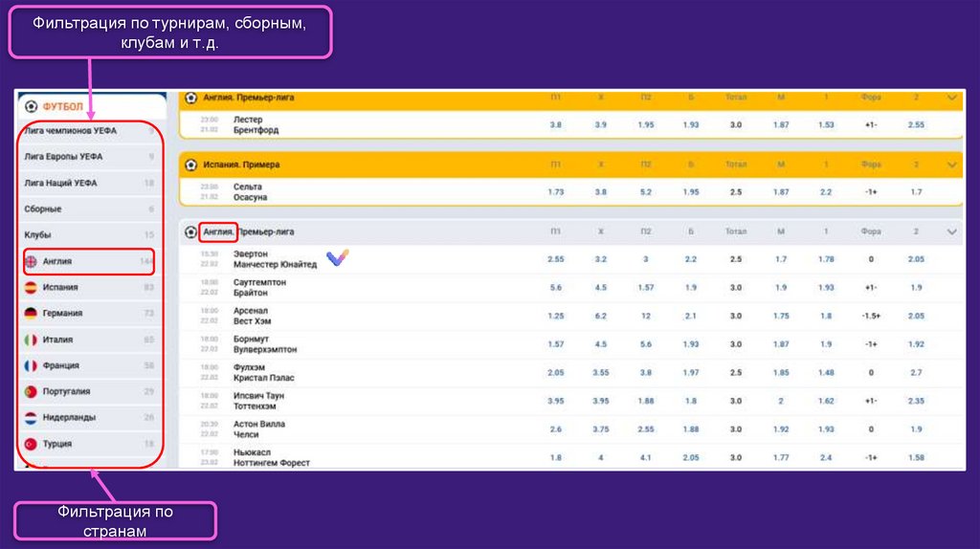Pick draw odds 3.55 in Фулхэм match
980x549 pixels.
tap(601, 372)
